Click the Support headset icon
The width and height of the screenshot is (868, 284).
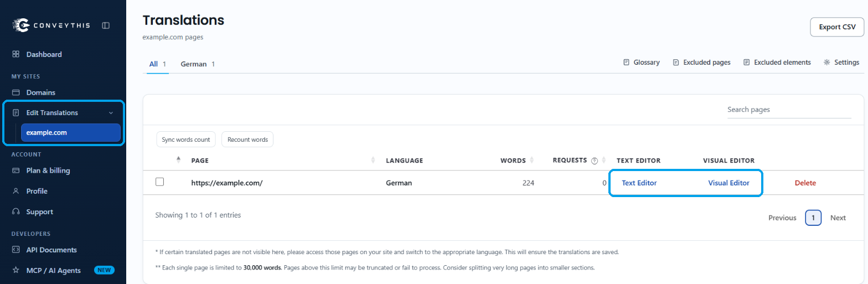click(x=15, y=211)
